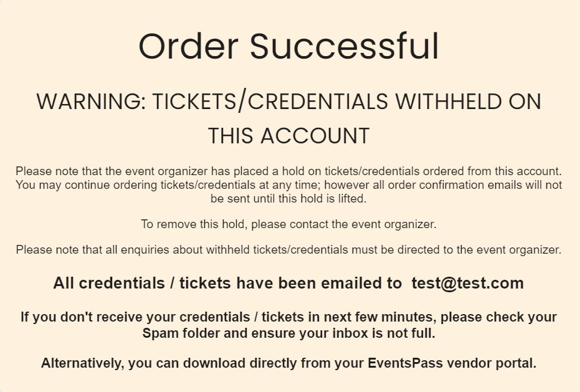This screenshot has height=392, width=580.
Task: Click the Order Successful heading
Action: pyautogui.click(x=288, y=46)
